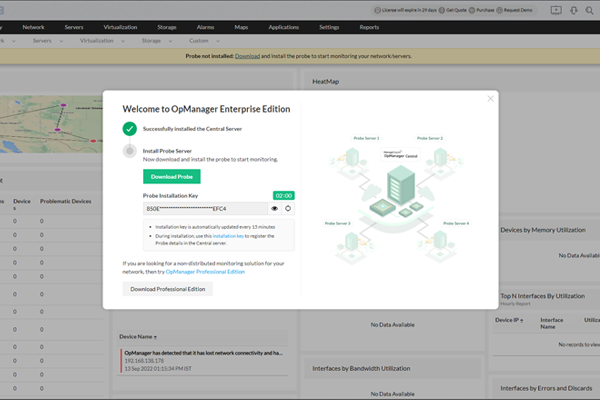Open the video presentation icon in header
The width and height of the screenshot is (600, 400).
[x=556, y=10]
